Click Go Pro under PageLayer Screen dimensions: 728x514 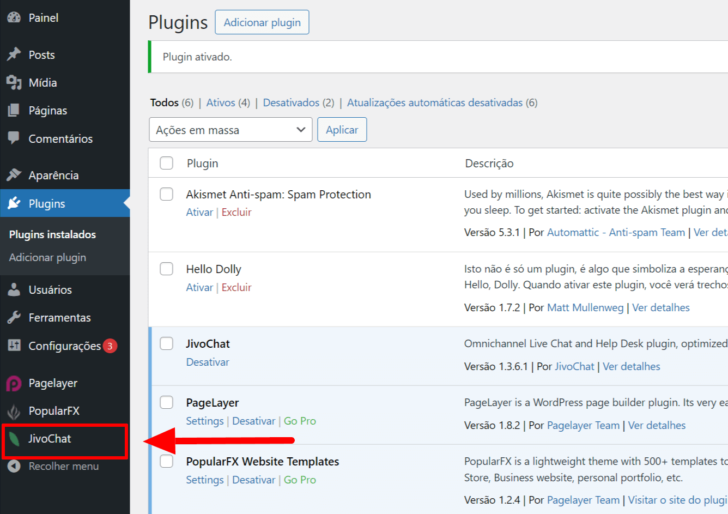pos(300,421)
